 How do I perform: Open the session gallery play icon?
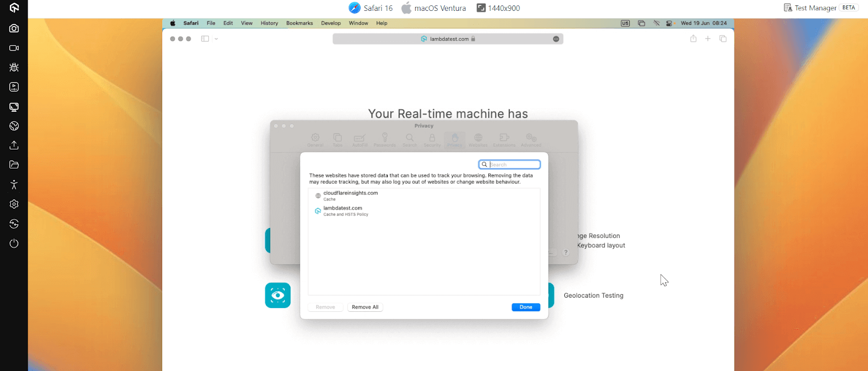click(14, 87)
